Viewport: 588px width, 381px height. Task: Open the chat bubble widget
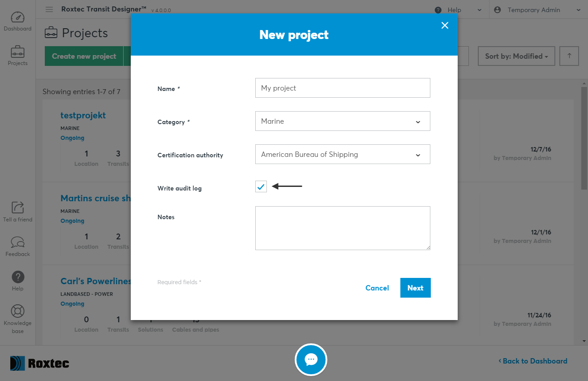311,359
